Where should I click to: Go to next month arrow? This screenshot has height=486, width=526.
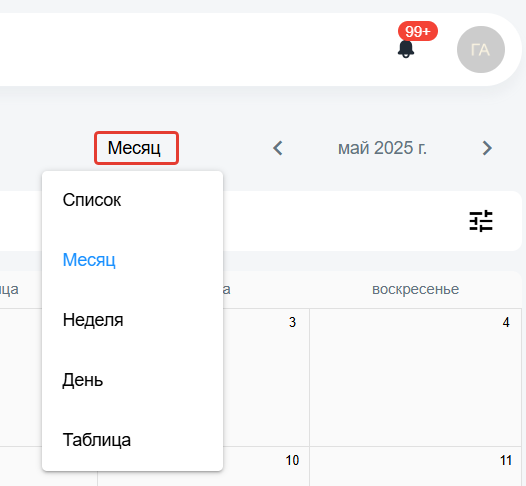point(487,148)
